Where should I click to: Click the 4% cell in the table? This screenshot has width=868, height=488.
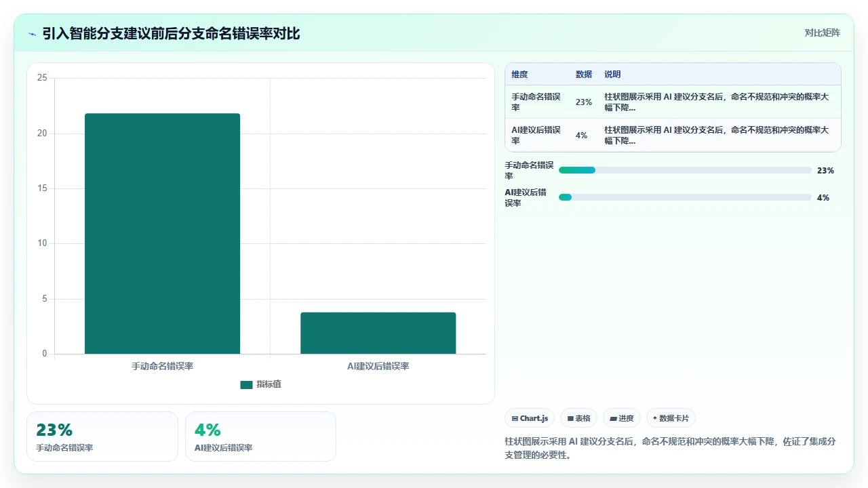tap(581, 136)
